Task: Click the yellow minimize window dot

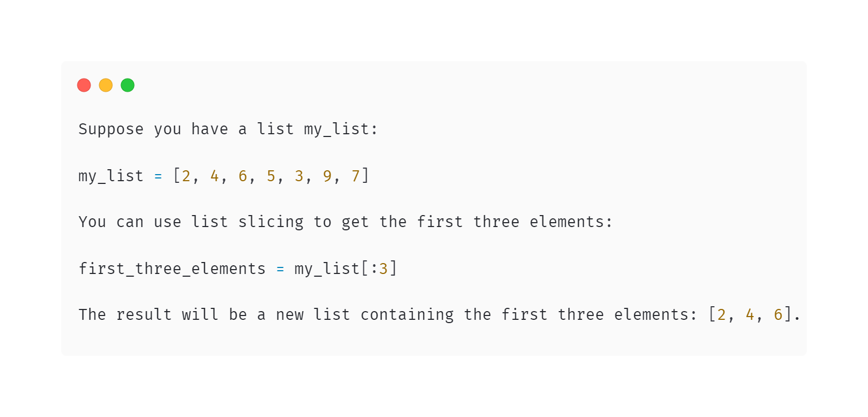Action: (x=106, y=85)
